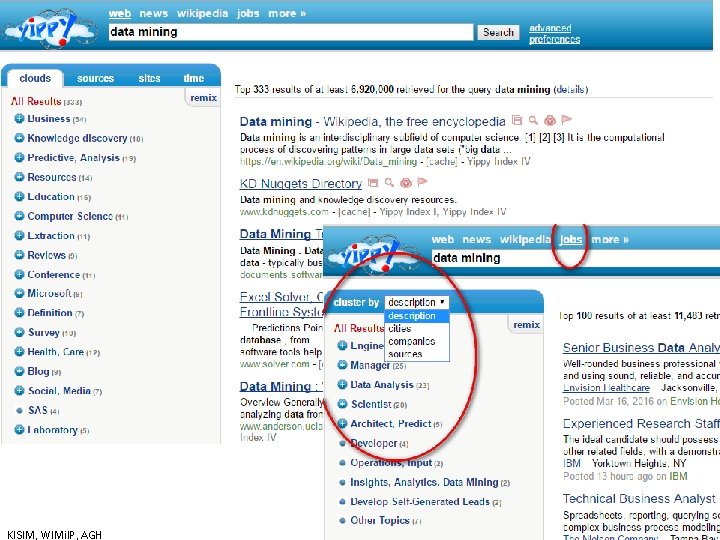Open Experienced Research Staff job listing
This screenshot has height=540, width=720.
(641, 423)
